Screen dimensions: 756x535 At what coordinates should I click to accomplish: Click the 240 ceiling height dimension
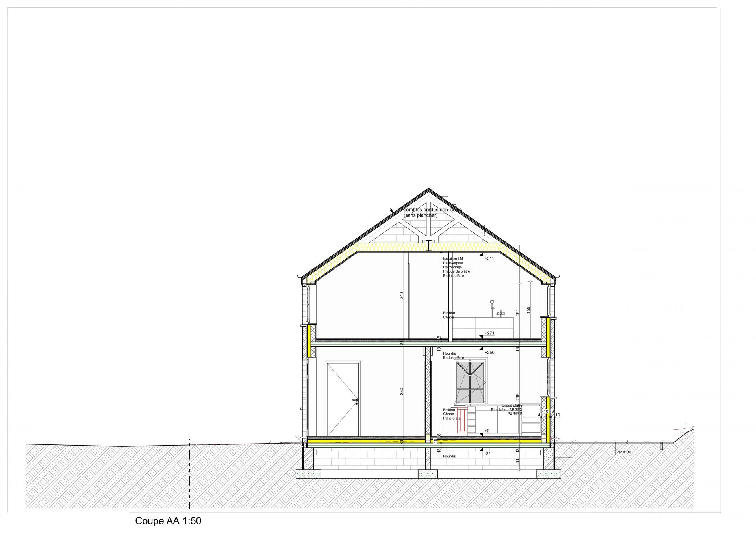402,295
